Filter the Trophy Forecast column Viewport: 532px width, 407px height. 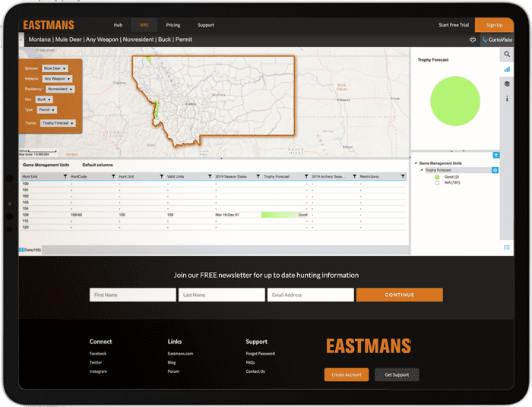(306, 177)
